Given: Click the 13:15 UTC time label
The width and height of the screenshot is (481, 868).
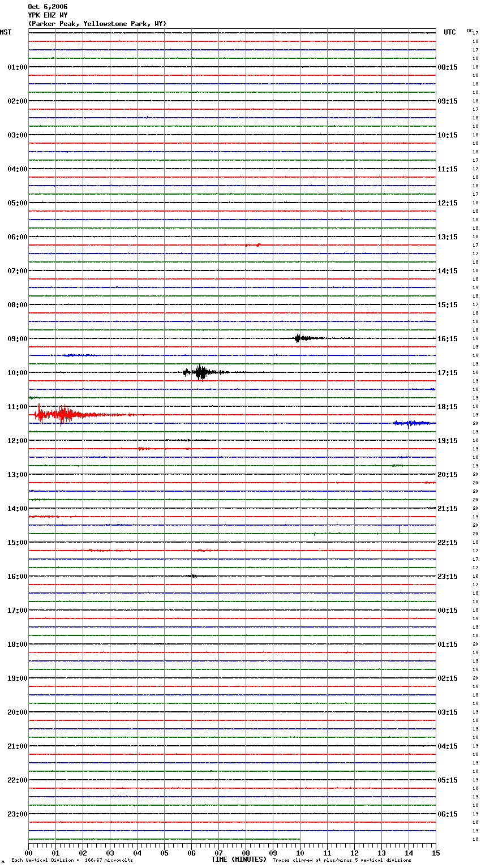Looking at the screenshot, I should click(448, 237).
